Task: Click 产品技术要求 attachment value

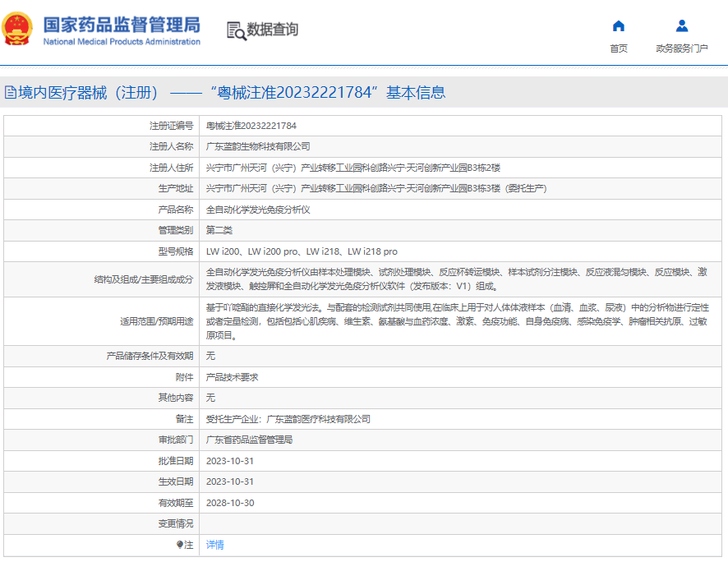Action: (x=233, y=377)
